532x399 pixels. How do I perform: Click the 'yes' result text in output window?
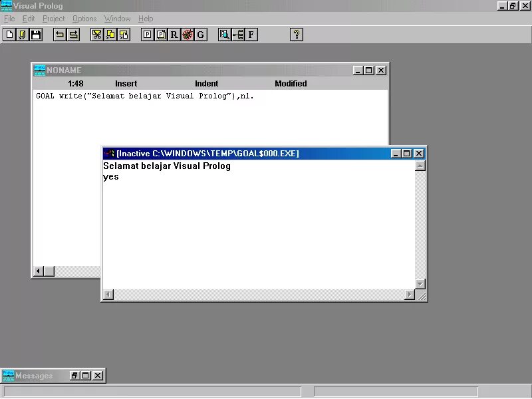(110, 177)
